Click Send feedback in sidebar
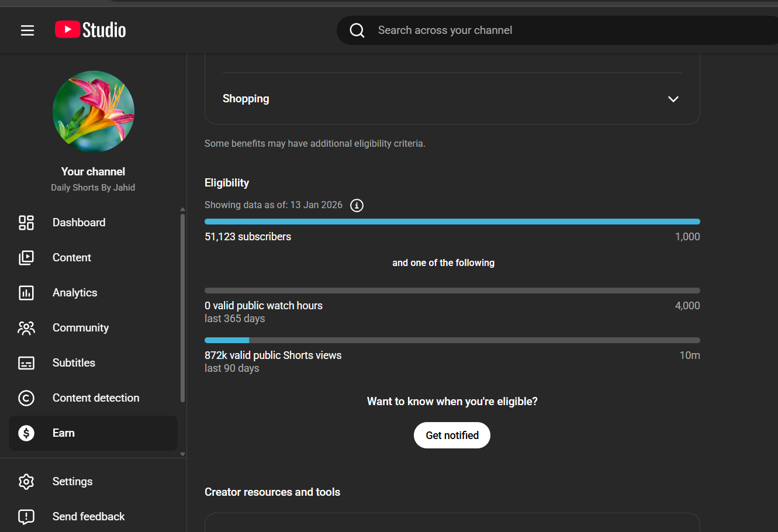Screen dimensions: 778x532 [88, 517]
